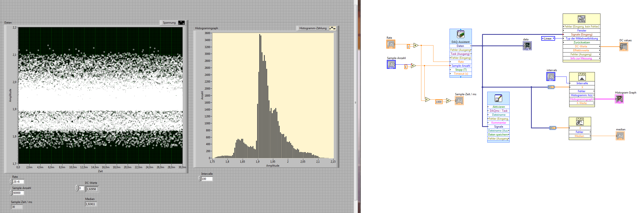
Task: Select the Sample-Anzahl terminal on block diagram
Action: point(391,64)
